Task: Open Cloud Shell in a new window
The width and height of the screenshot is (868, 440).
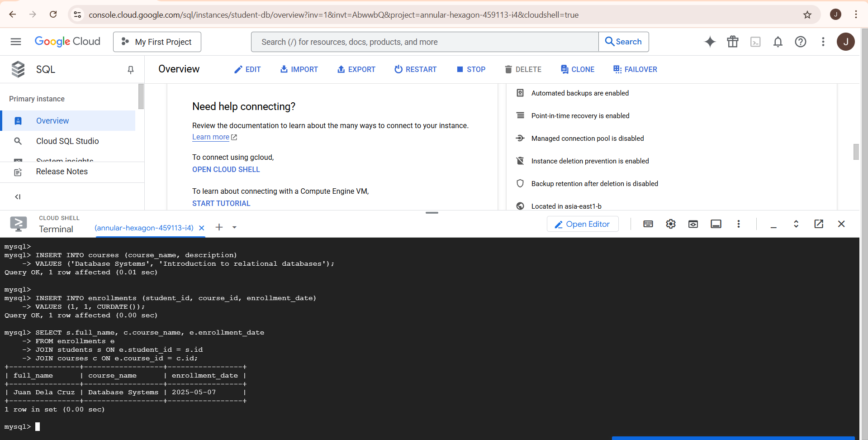Action: (x=819, y=224)
